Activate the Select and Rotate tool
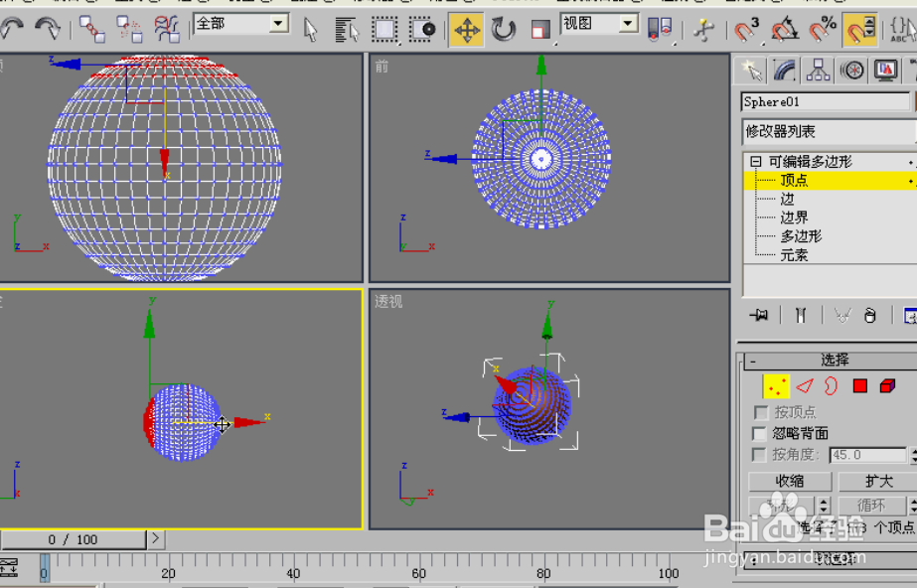The image size is (917, 588). click(504, 28)
